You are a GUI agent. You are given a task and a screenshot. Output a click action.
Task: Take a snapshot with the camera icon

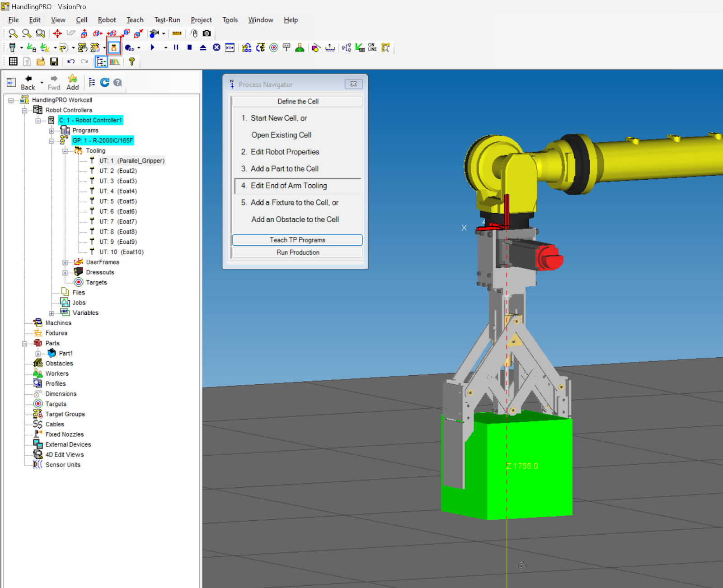pyautogui.click(x=207, y=33)
